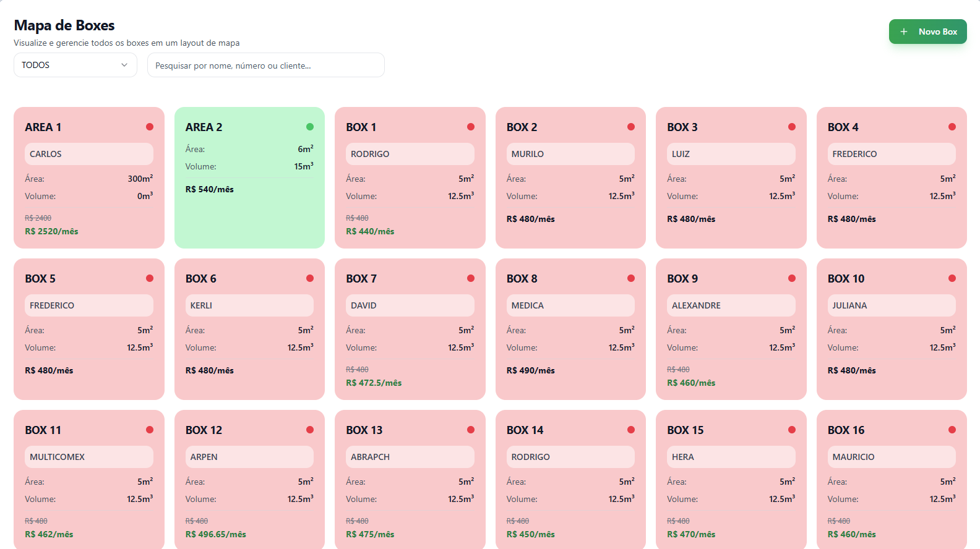Click the red status dot on AREA 1
This screenshot has width=980, height=549.
tap(150, 127)
